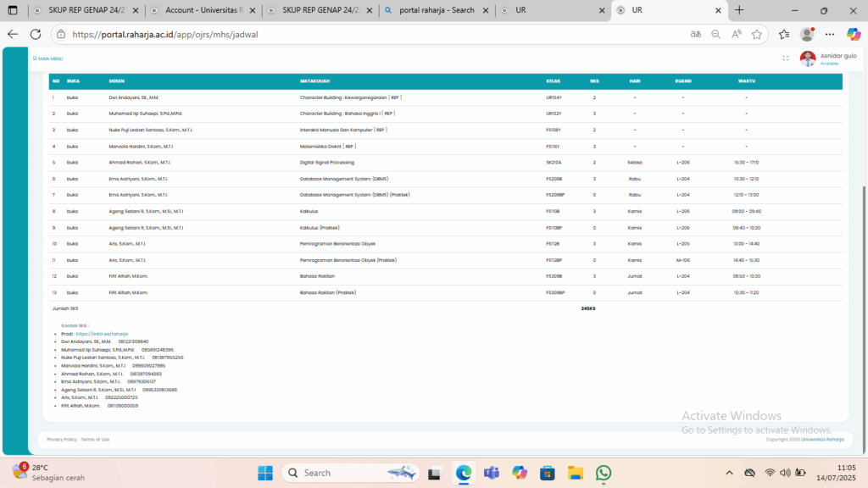Show hidden system tray icons chevron

[727, 473]
